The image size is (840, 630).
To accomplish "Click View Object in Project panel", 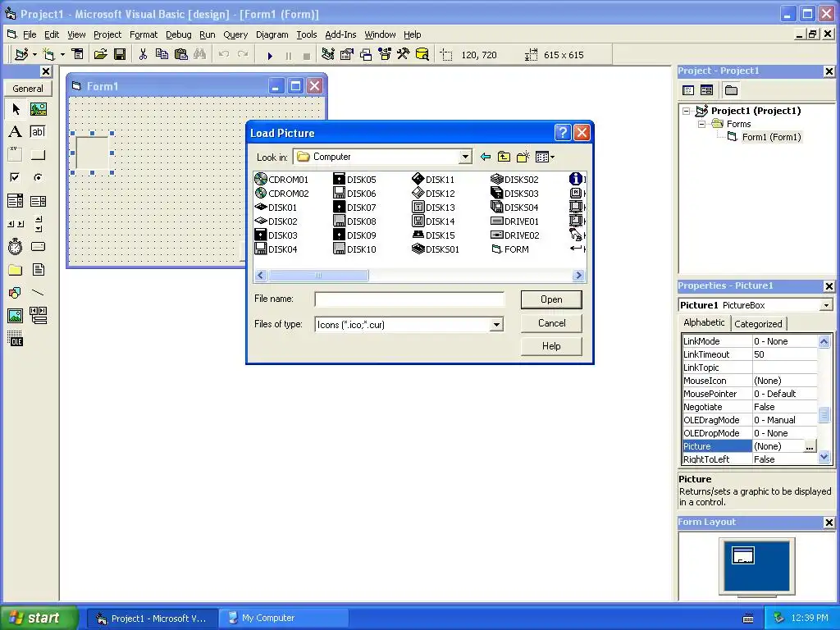I will (706, 90).
